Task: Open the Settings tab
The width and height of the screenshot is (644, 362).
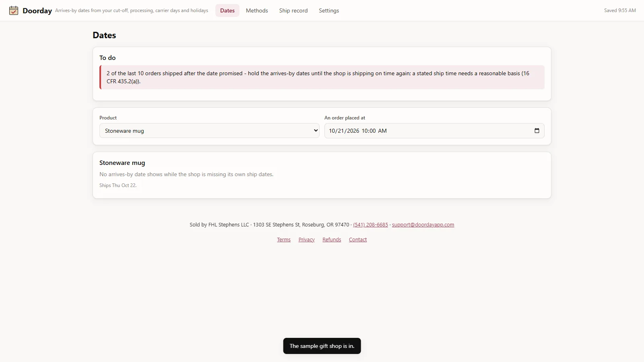Action: 329,10
